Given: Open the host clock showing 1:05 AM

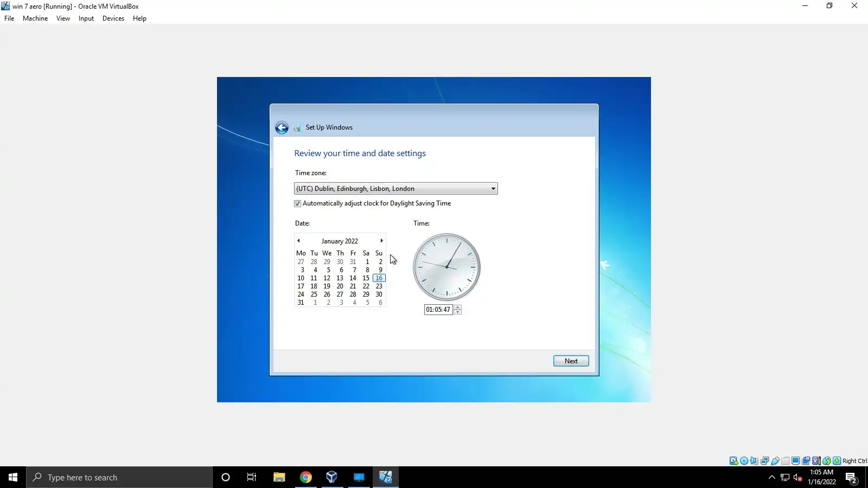Looking at the screenshot, I should pyautogui.click(x=821, y=477).
